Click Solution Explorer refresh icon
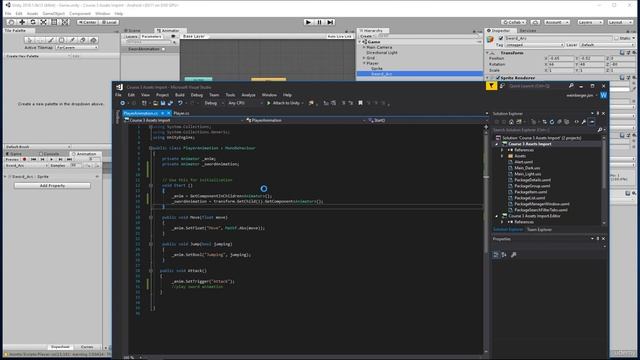The image size is (640, 360). coord(552,122)
